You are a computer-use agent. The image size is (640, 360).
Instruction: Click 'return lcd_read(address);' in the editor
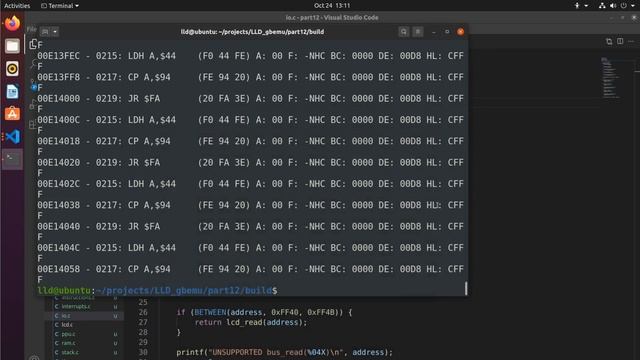251,322
